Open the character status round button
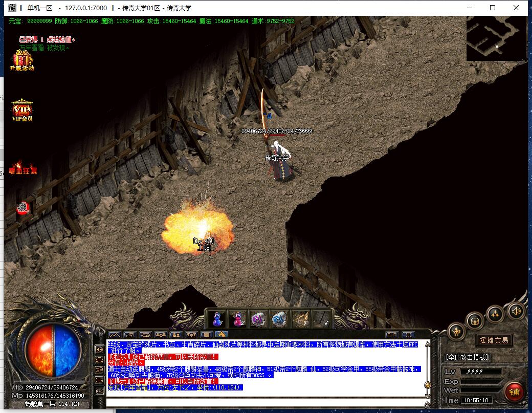 point(456,332)
